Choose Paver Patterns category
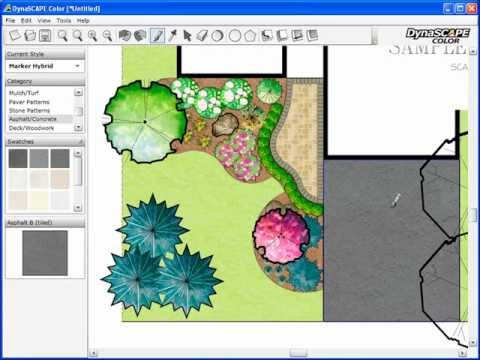480x360 pixels. [x=29, y=102]
